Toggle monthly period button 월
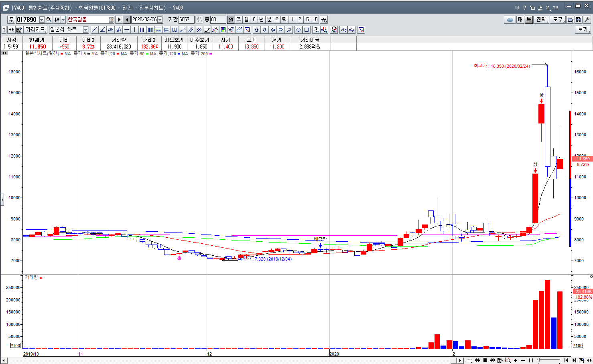Viewport: 593px width, 364px height. 246,19
